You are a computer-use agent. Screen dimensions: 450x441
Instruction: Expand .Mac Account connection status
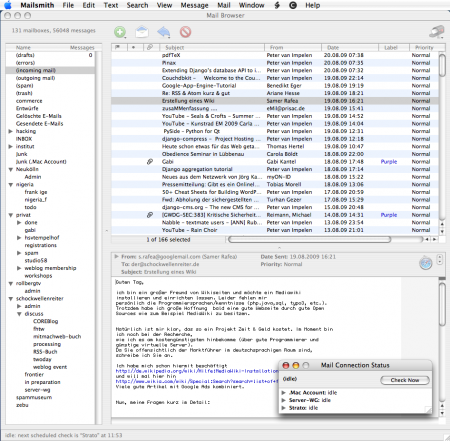coord(284,393)
